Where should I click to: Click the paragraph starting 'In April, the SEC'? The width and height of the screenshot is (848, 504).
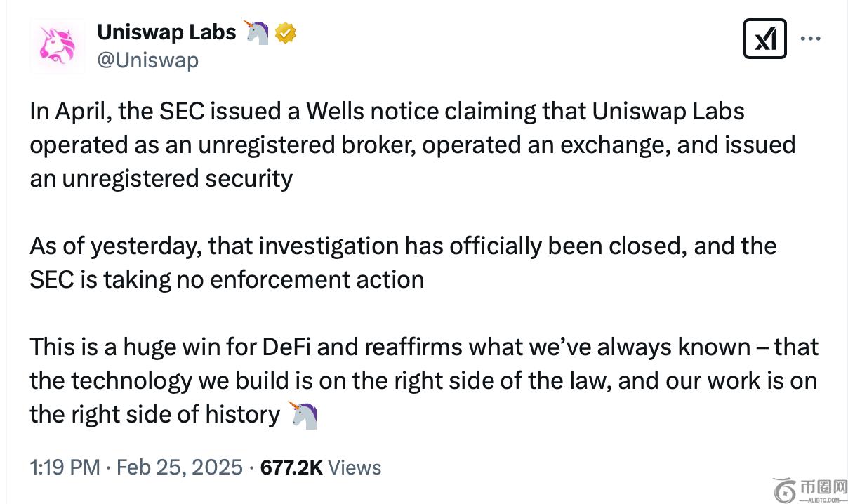click(413, 145)
